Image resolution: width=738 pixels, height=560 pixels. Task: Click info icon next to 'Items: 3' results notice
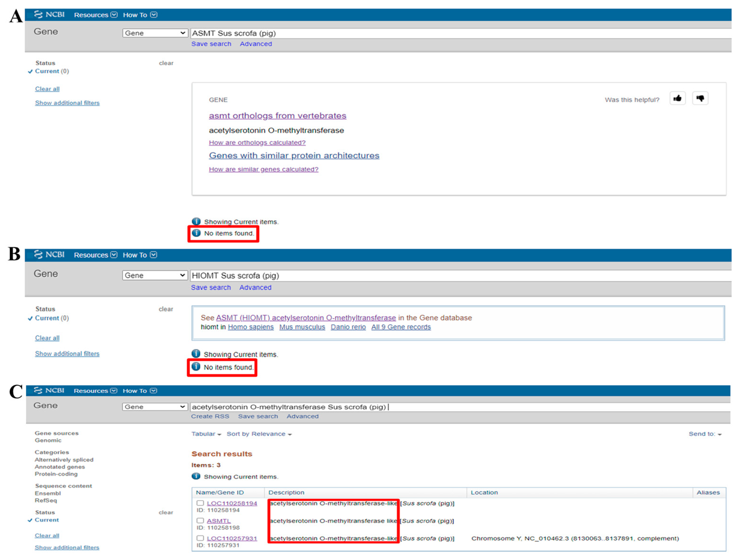click(196, 476)
